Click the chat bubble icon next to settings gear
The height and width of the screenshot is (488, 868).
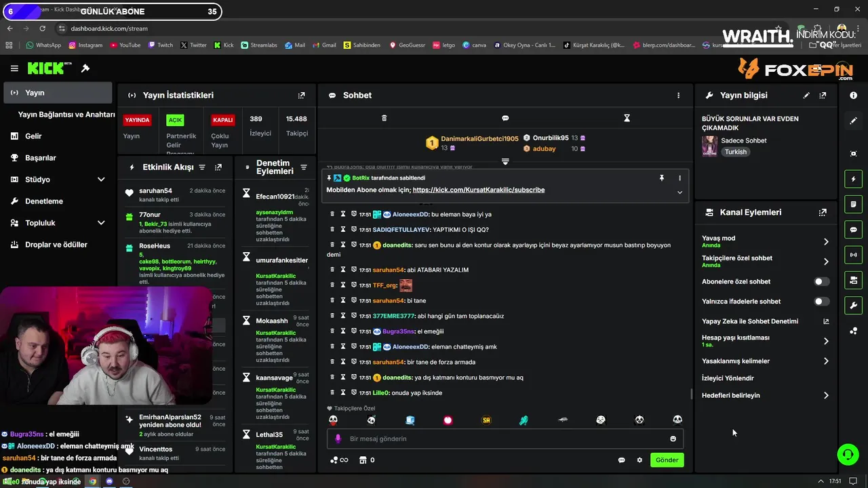point(621,460)
